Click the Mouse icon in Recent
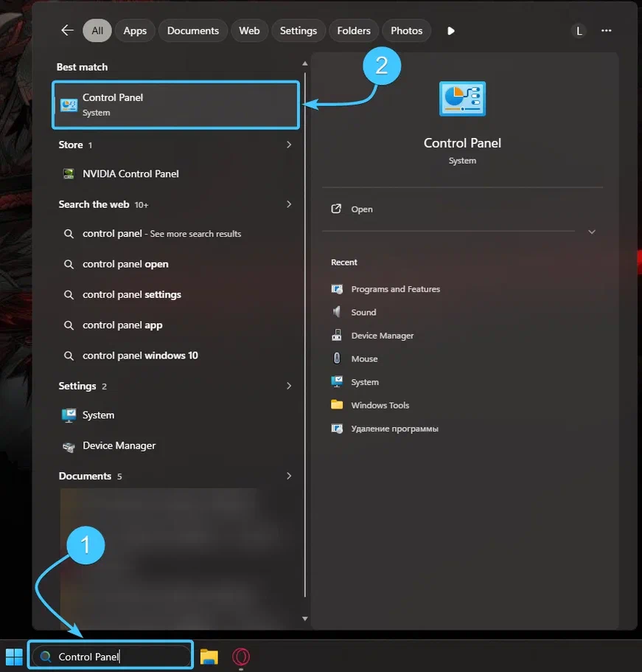 point(337,358)
